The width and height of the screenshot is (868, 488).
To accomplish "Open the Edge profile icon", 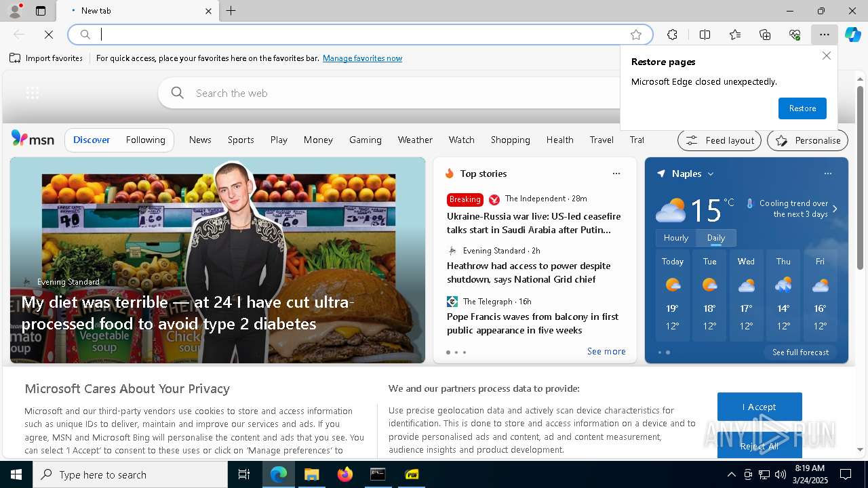I will [14, 11].
